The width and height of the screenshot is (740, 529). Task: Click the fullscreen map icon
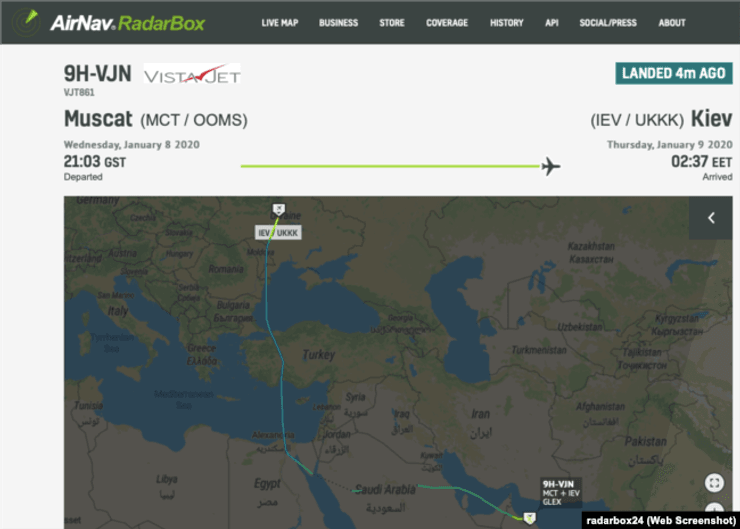point(714,483)
